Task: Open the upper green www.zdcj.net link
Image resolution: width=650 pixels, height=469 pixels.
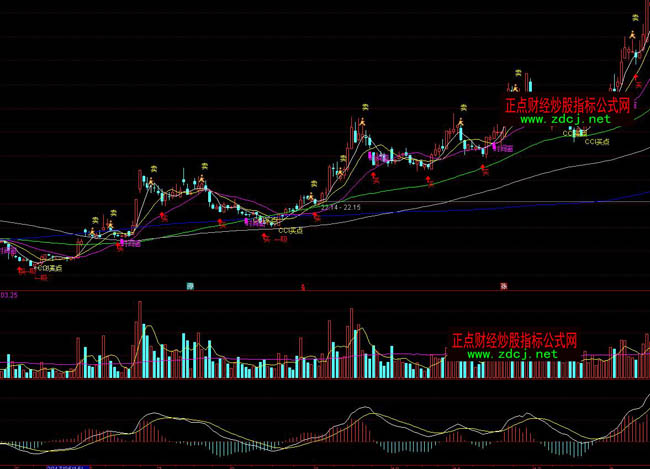Action: (565, 119)
